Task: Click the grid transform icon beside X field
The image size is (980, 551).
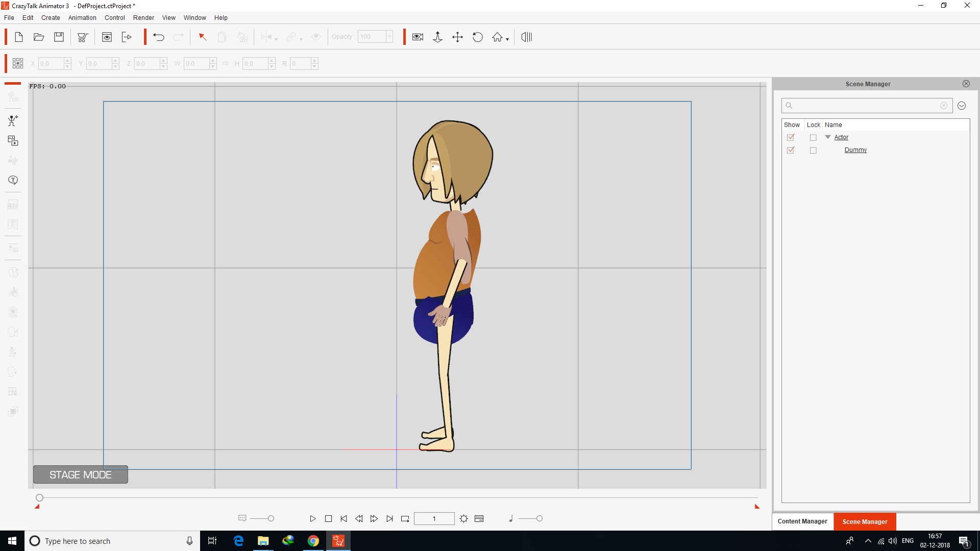Action: tap(18, 63)
